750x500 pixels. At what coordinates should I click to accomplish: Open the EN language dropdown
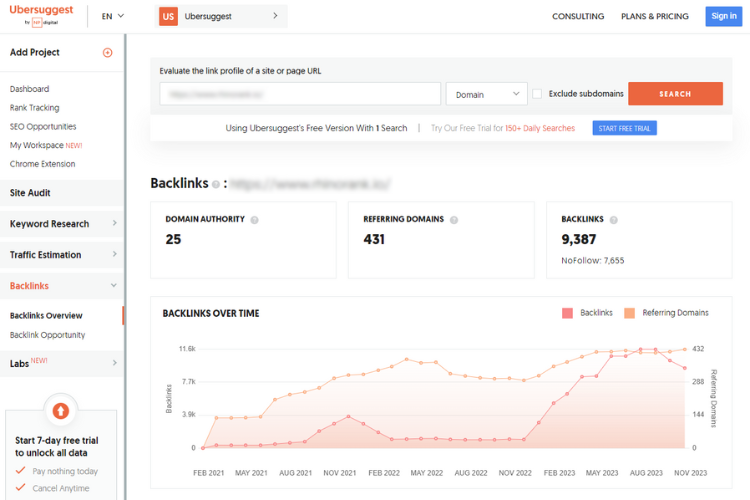point(113,16)
